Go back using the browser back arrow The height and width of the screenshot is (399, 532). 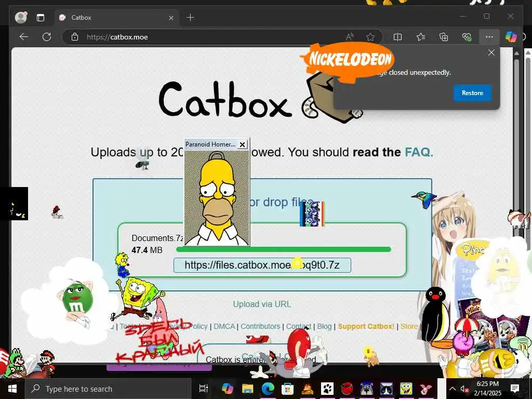click(x=24, y=37)
